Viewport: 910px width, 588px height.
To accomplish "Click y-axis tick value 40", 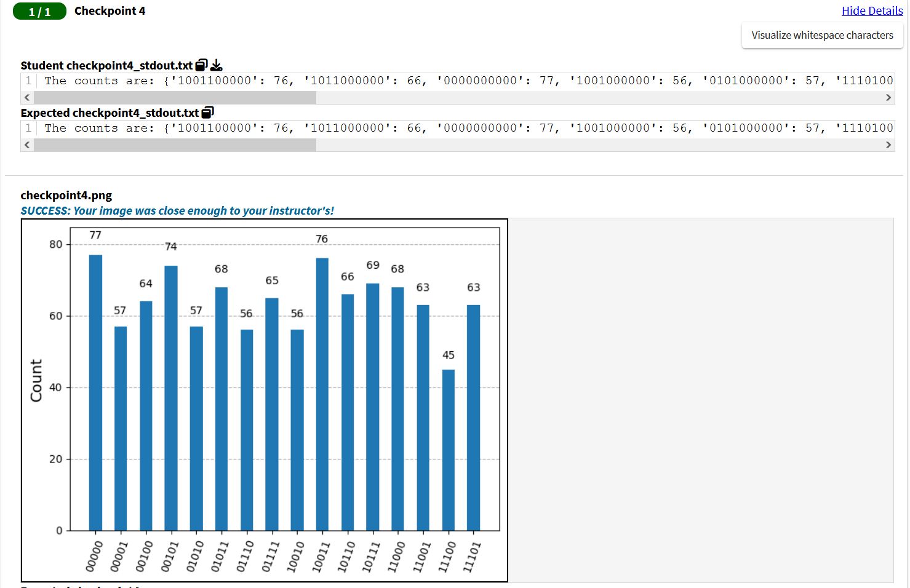I will click(x=56, y=387).
